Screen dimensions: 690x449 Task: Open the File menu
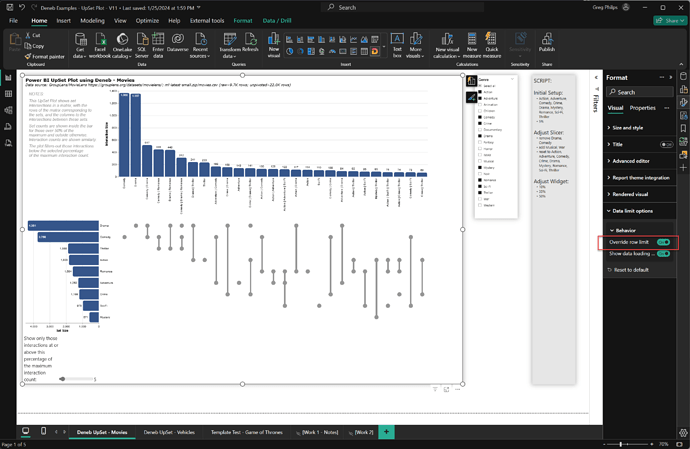pos(13,21)
